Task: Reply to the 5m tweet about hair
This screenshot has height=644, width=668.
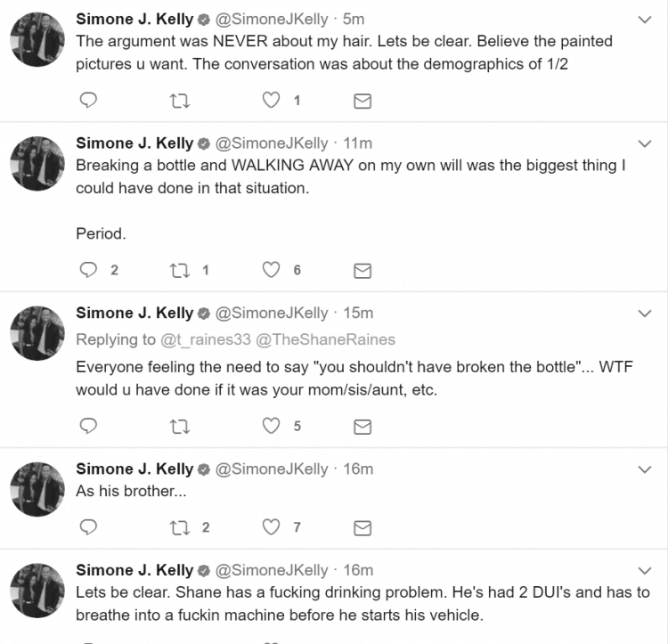Action: 88,100
